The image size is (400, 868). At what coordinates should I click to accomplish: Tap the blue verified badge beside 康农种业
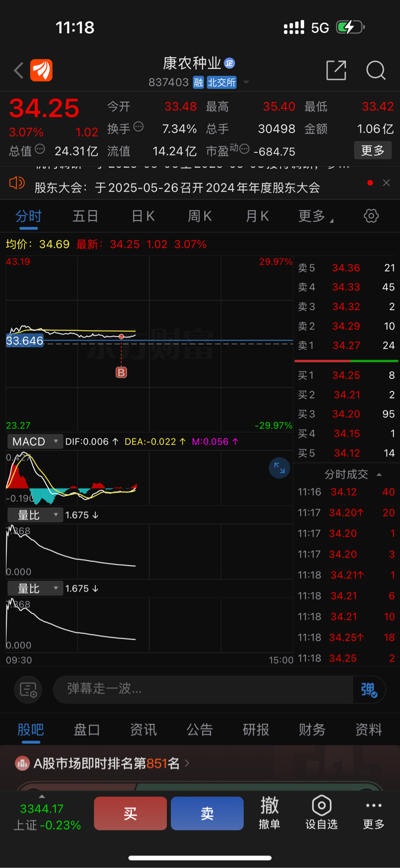click(229, 63)
